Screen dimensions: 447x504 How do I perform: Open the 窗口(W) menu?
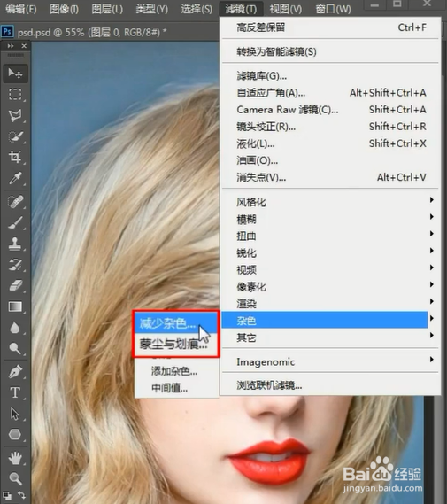(x=333, y=9)
